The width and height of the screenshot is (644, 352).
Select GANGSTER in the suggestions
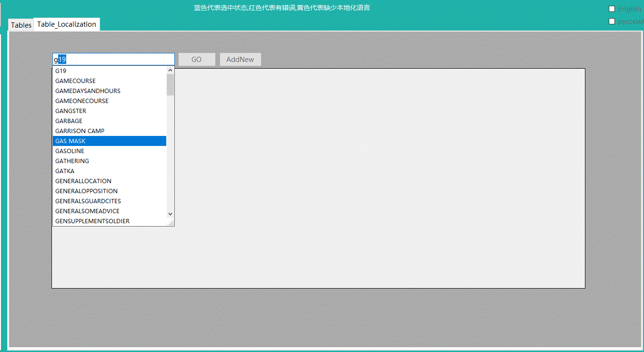70,111
